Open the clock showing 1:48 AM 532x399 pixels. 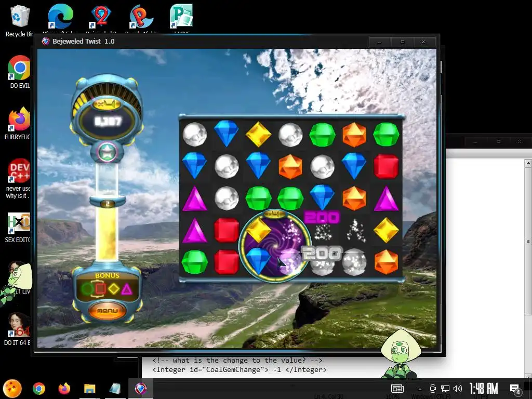pyautogui.click(x=484, y=389)
